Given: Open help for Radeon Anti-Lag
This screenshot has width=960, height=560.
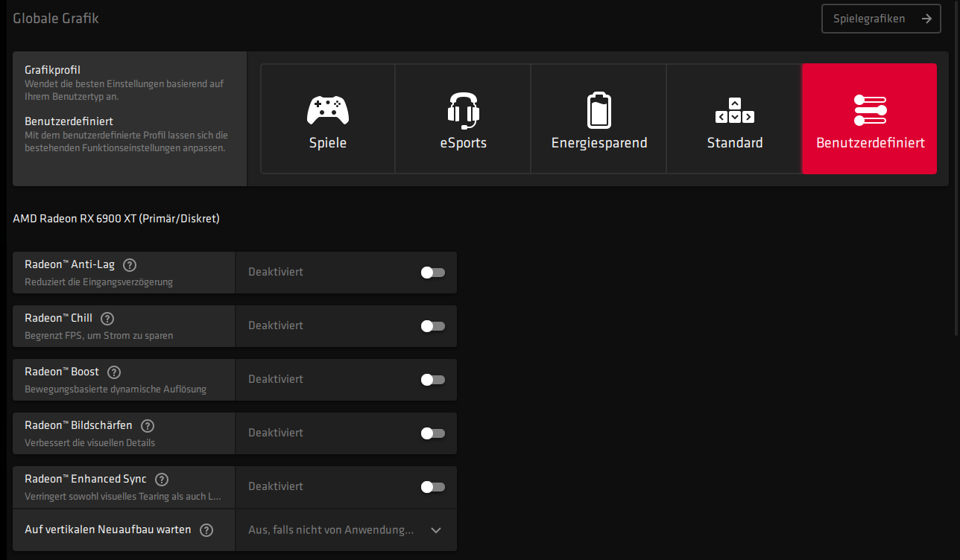Looking at the screenshot, I should click(130, 264).
